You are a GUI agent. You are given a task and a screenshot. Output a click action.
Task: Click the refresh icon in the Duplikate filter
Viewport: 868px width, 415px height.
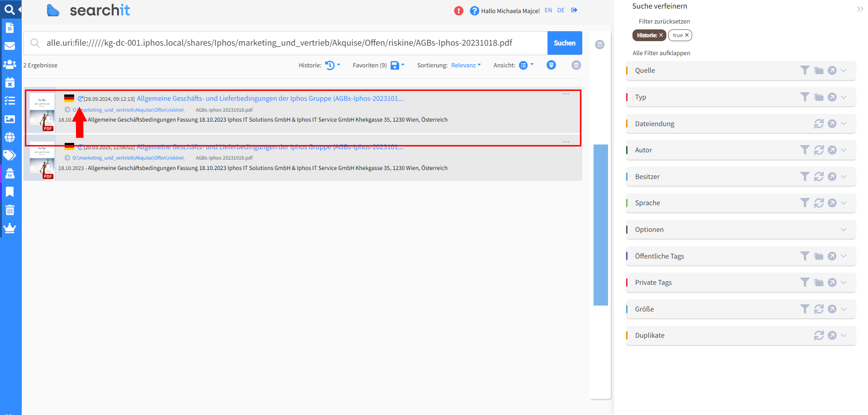pos(819,335)
